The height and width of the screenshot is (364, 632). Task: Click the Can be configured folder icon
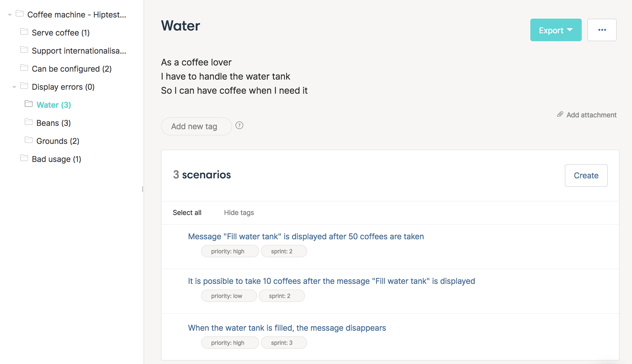pyautogui.click(x=24, y=68)
